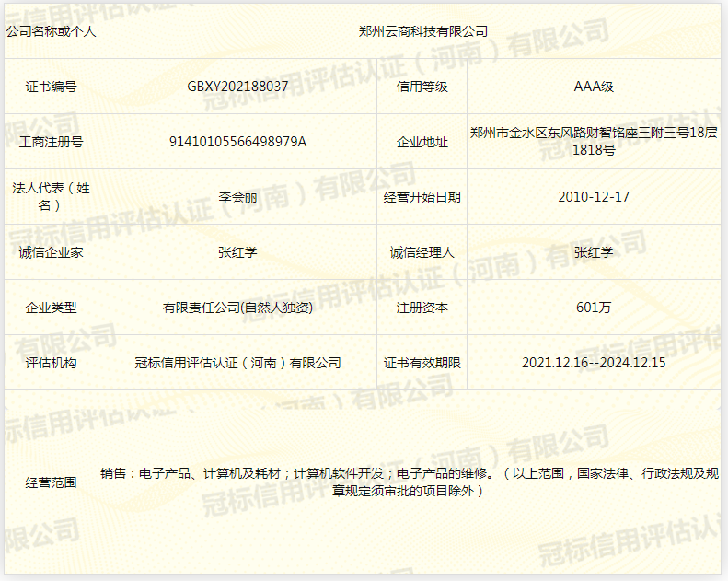Click the registered capital value 601万
The image size is (728, 581).
[593, 308]
